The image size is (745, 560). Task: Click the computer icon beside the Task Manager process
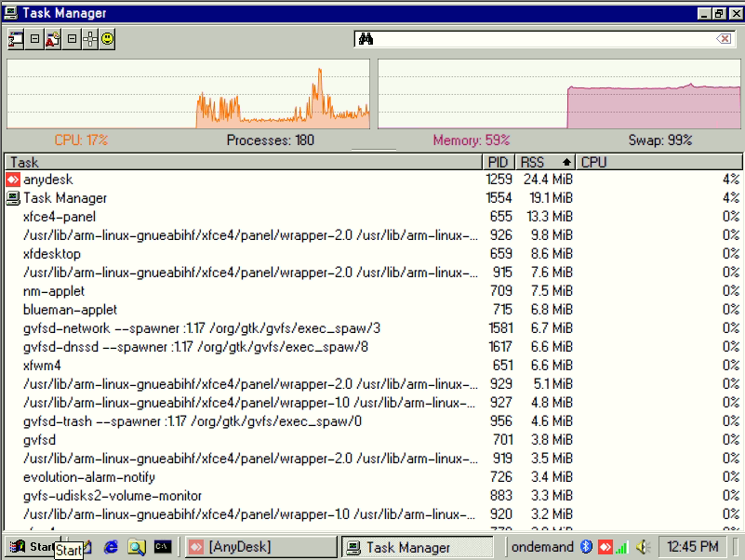(13, 198)
